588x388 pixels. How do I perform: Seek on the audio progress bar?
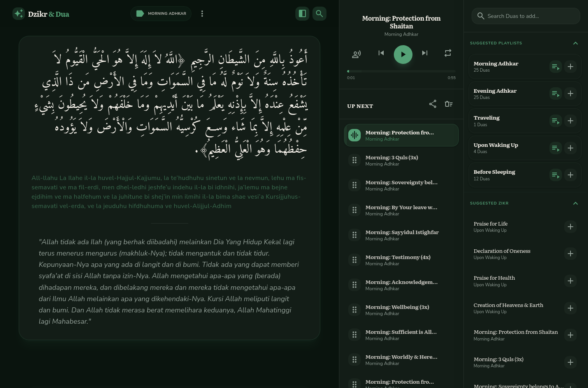coord(401,71)
